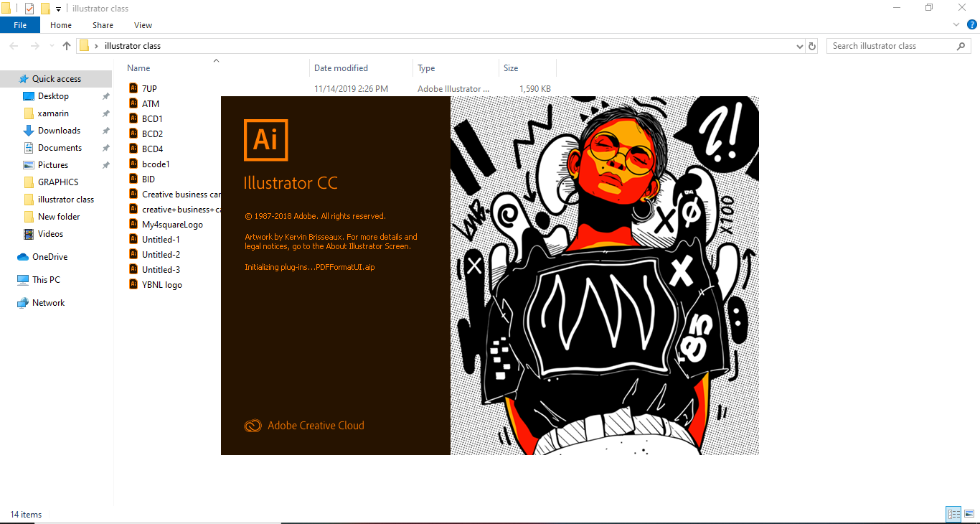The image size is (980, 524).
Task: Open Videos in navigation pane
Action: tap(50, 234)
